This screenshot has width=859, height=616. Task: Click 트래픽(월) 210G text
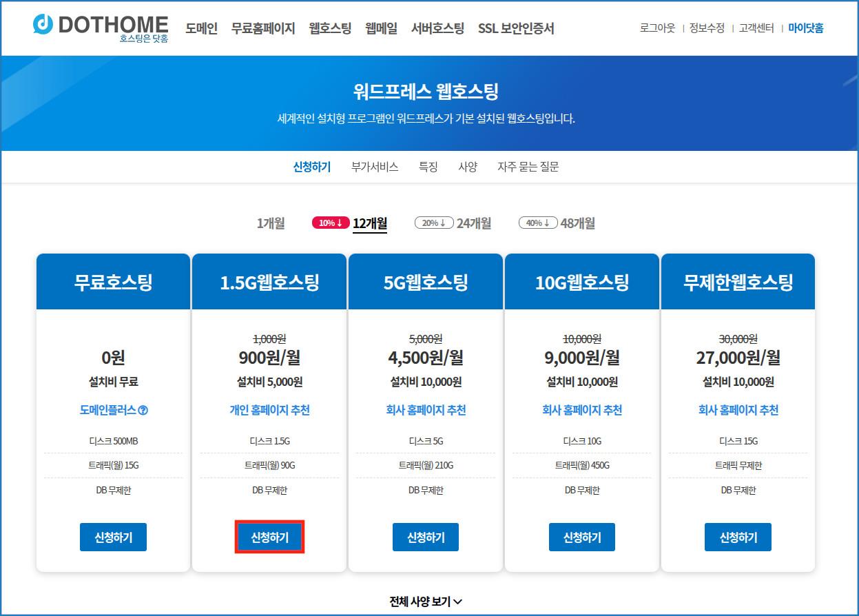click(x=426, y=466)
